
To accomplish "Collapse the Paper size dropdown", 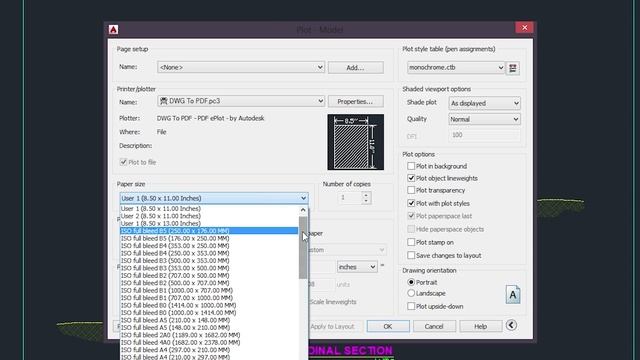I will pyautogui.click(x=214, y=198).
